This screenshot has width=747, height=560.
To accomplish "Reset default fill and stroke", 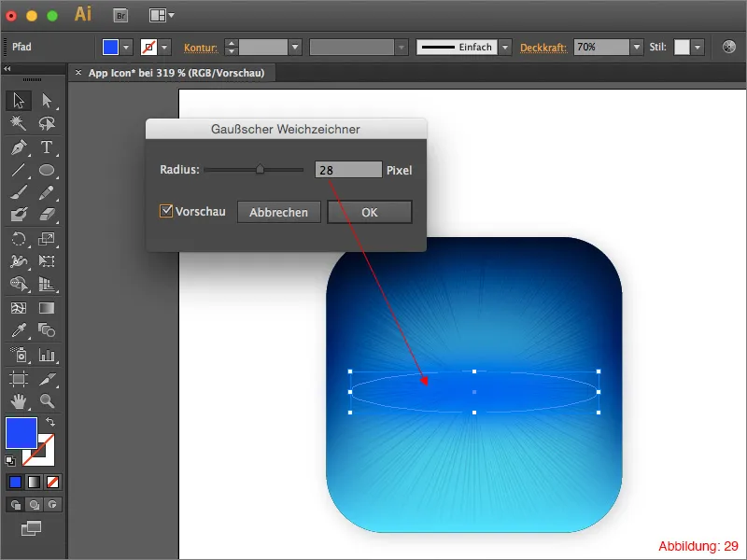I will 10,460.
